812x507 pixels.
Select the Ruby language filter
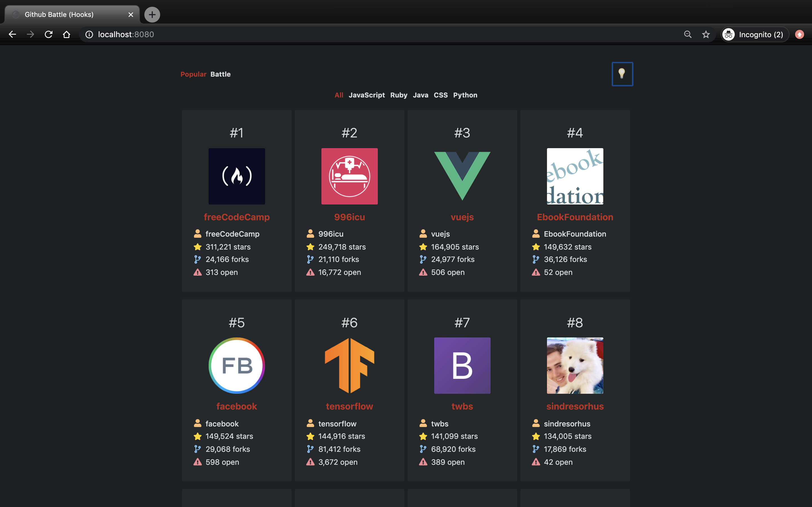click(x=399, y=95)
